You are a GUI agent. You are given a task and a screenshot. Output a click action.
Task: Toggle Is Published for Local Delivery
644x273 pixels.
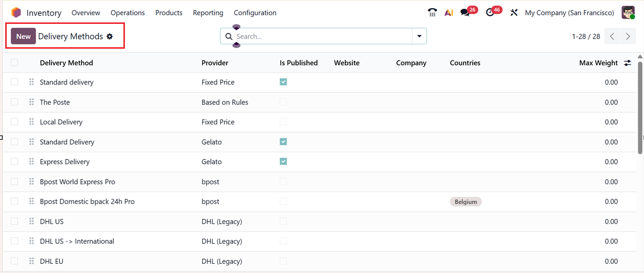point(283,122)
